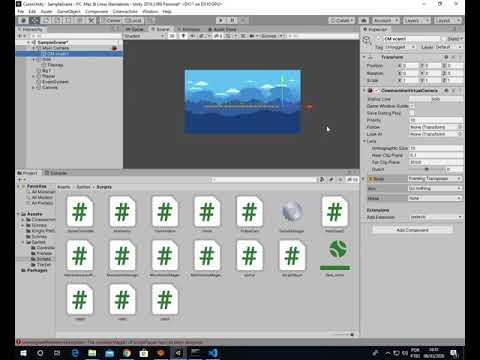This screenshot has width=480, height=360.
Task: Open the Layers dropdown
Action: tap(416, 20)
